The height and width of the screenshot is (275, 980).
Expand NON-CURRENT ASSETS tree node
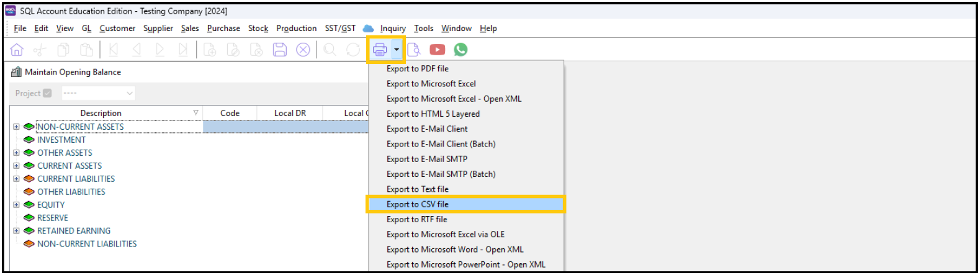point(16,127)
